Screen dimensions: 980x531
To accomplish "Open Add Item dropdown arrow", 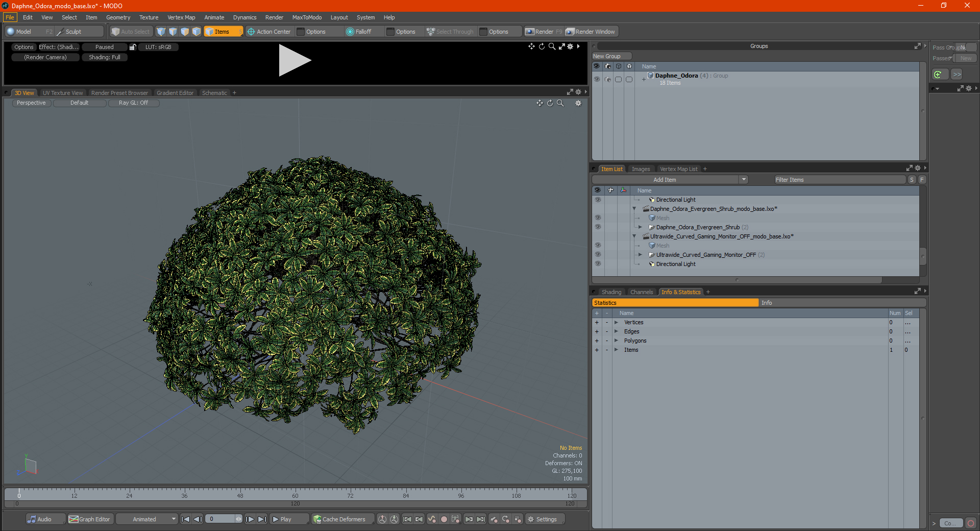I will 744,180.
